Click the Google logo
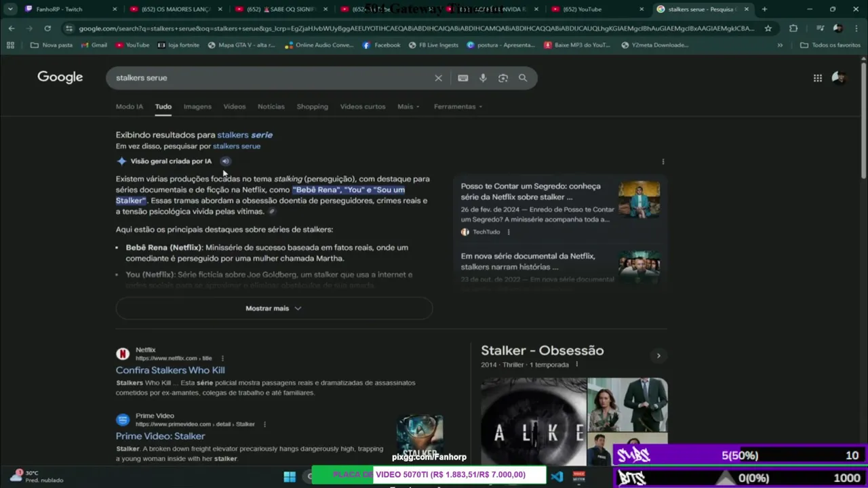 pyautogui.click(x=60, y=77)
